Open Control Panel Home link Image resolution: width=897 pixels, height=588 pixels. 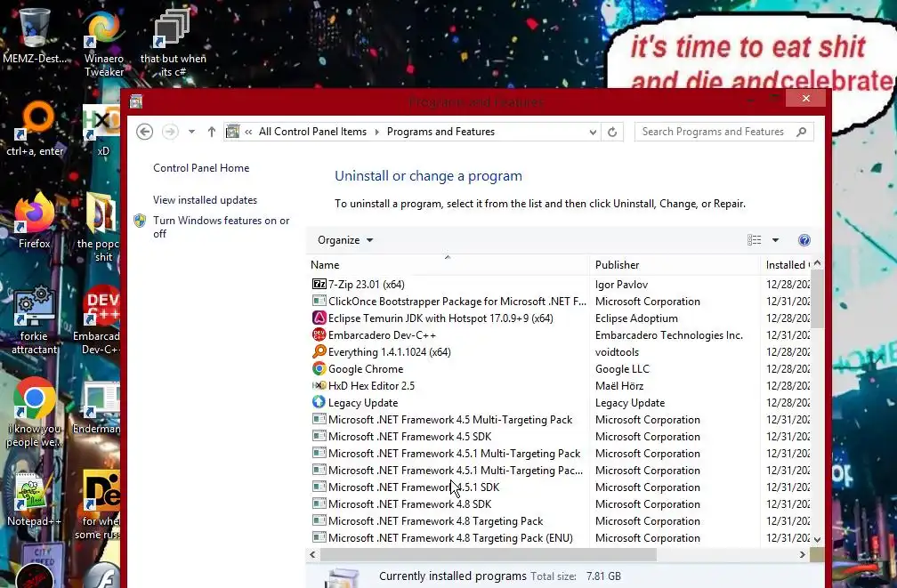[201, 168]
